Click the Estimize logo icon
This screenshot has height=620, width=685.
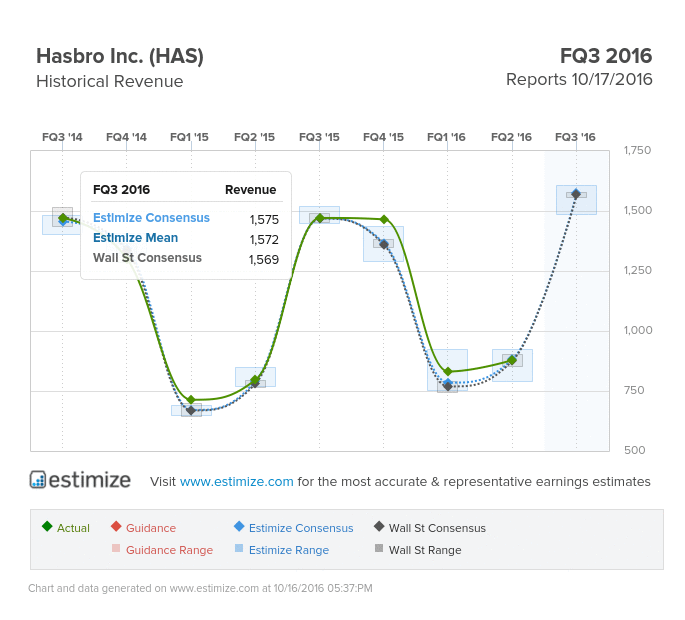38,479
